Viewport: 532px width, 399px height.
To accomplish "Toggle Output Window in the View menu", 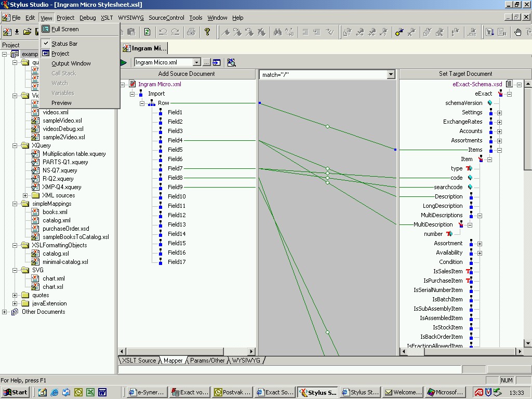I will (71, 63).
